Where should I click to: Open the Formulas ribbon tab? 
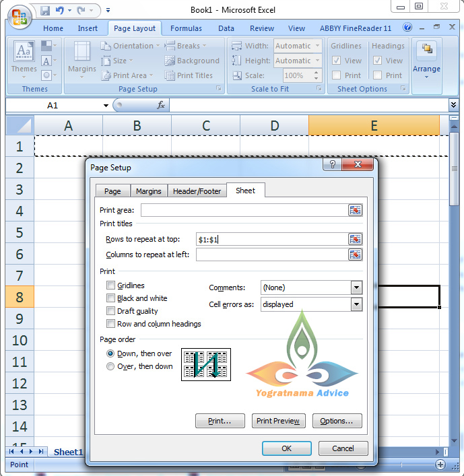tap(186, 28)
